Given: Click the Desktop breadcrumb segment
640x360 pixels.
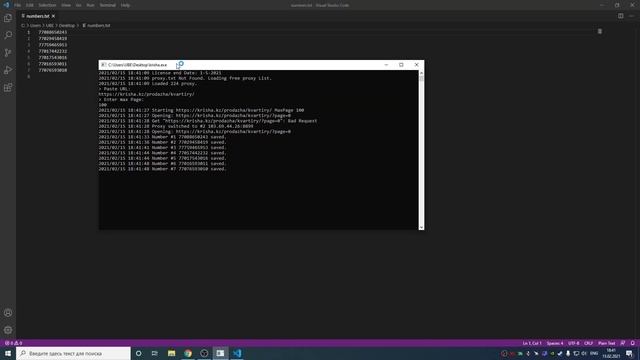Looking at the screenshot, I should 67,25.
